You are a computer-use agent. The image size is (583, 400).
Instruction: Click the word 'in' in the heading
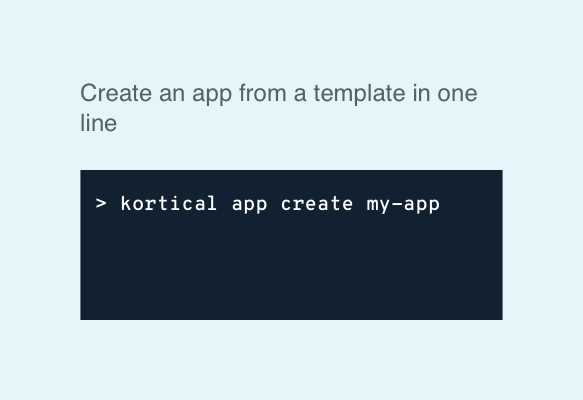421,93
